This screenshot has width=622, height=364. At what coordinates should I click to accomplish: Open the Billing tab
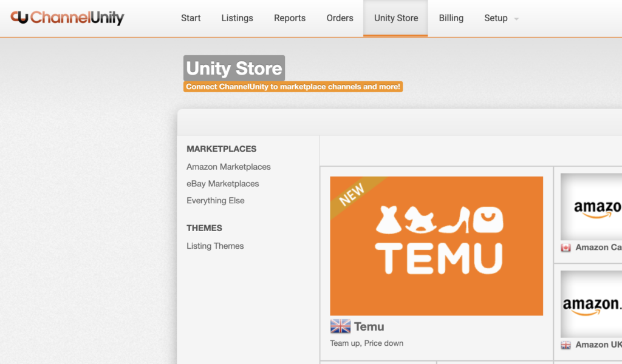coord(451,18)
